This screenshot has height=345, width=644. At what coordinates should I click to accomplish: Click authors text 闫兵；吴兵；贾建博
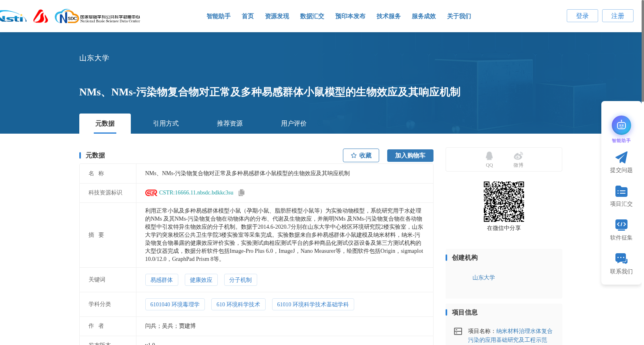(170, 326)
